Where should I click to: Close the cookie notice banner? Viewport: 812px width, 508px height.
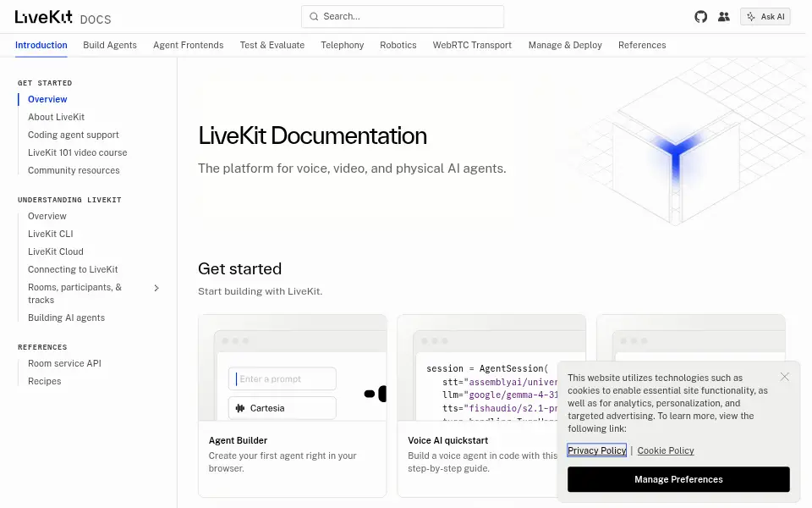[785, 377]
